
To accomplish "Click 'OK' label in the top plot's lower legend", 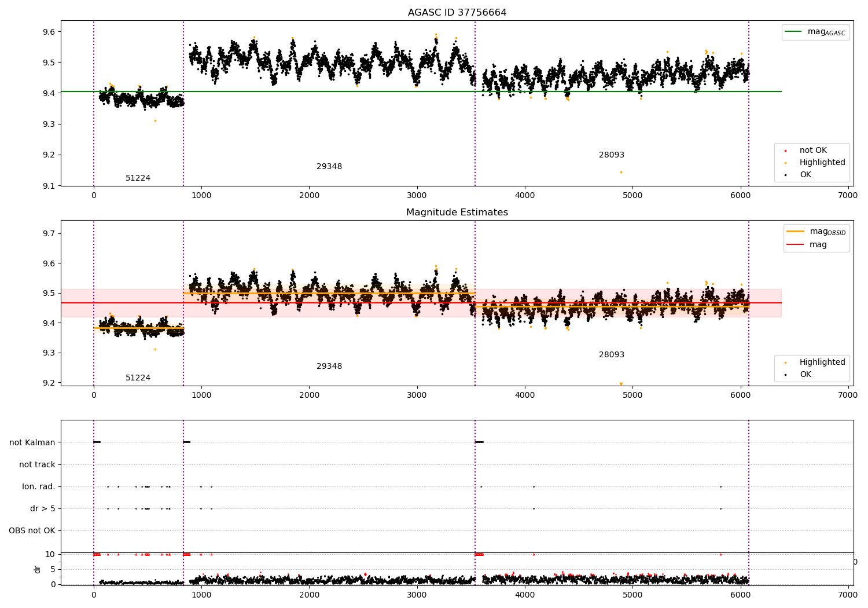I will pos(806,175).
